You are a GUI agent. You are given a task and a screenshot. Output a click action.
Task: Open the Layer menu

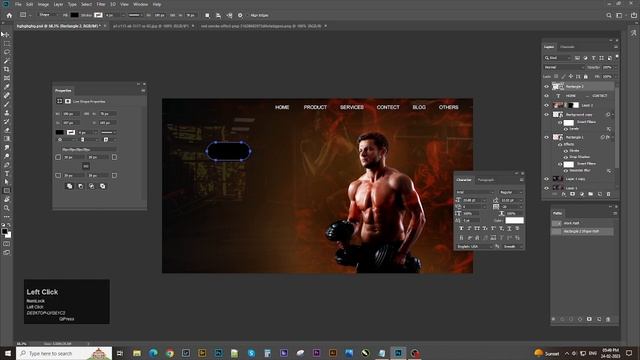point(58,4)
